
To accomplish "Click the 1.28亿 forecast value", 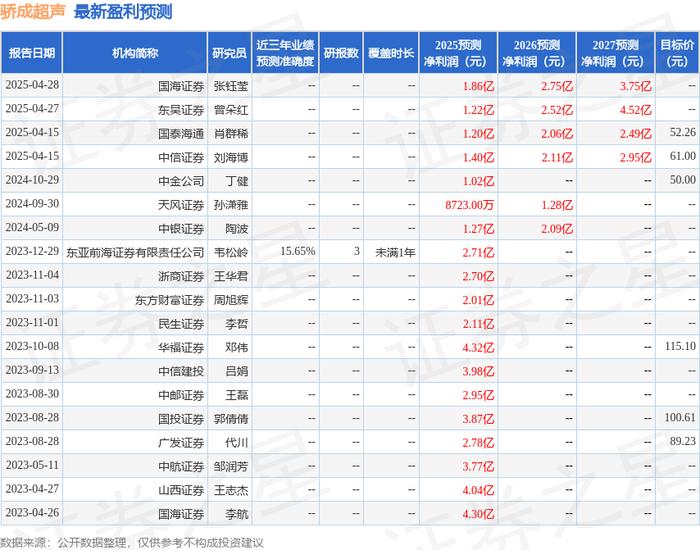I will coord(557,205).
